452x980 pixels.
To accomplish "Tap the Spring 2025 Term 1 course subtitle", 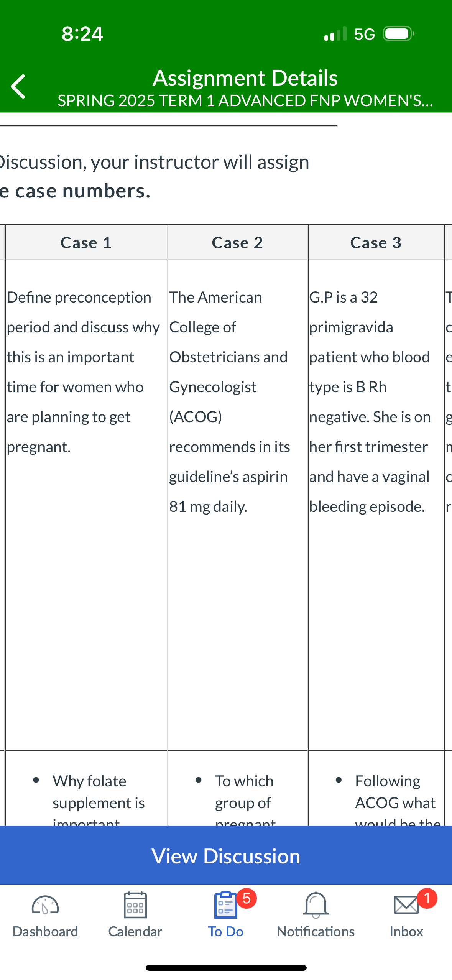I will coord(245,101).
